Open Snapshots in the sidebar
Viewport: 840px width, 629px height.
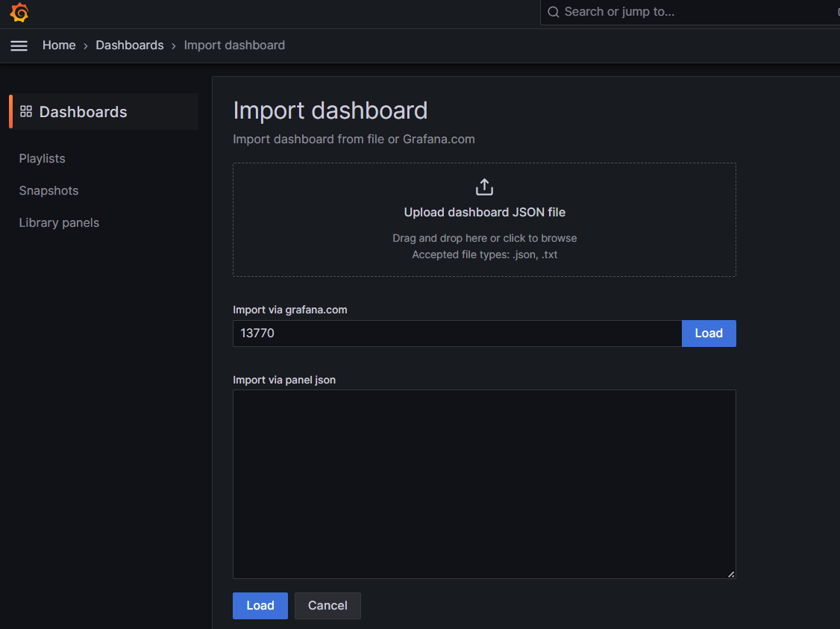[x=48, y=191]
